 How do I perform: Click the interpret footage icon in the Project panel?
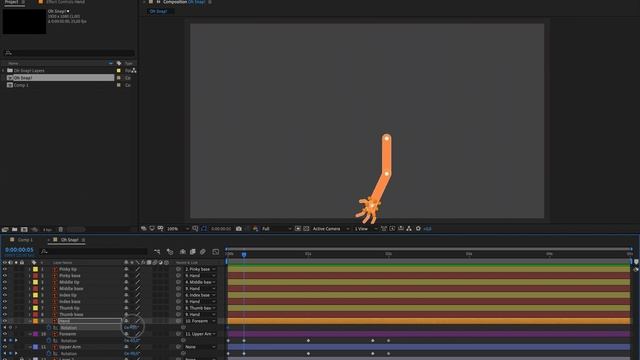5,229
